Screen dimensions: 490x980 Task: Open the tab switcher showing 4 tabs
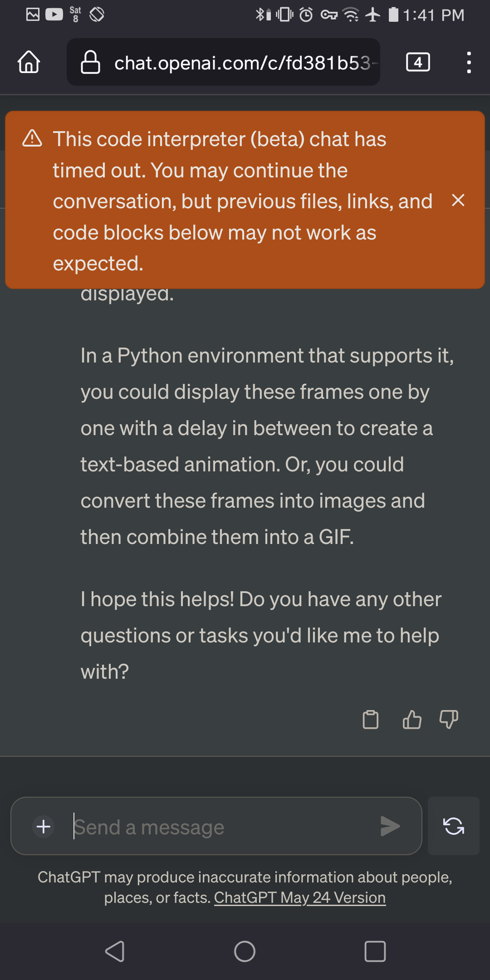(418, 62)
